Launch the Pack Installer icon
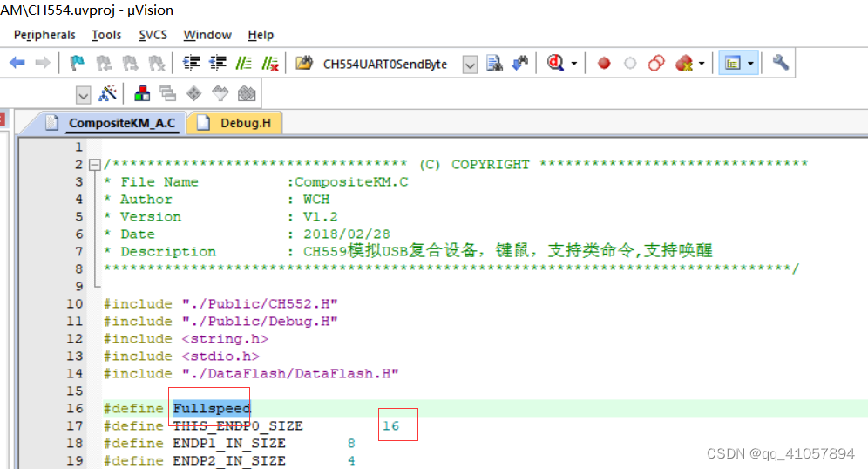Screen dimensions: 868x469 [x=247, y=93]
